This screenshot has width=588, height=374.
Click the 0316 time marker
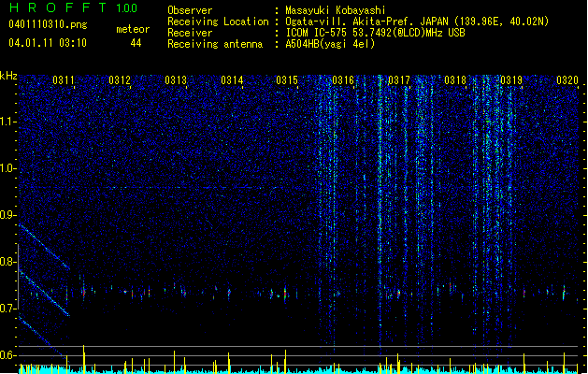click(343, 80)
